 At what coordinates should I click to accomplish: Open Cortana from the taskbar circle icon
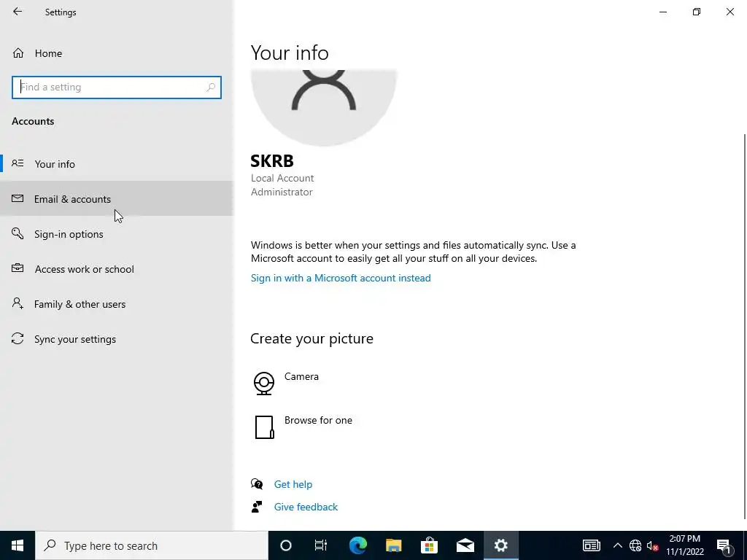286,545
